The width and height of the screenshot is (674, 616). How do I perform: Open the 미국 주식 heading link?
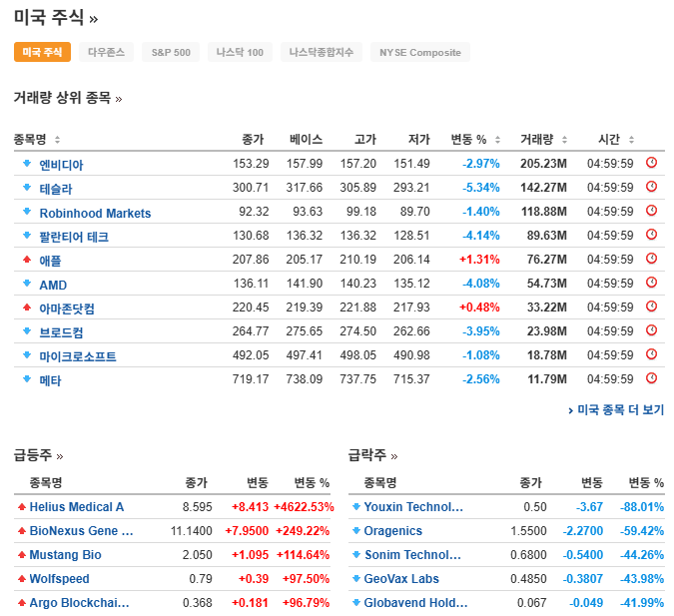(56, 18)
